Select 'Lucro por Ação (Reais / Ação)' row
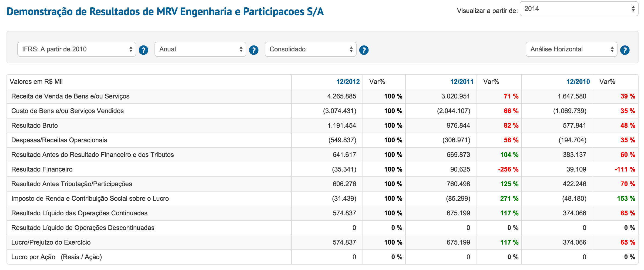The width and height of the screenshot is (644, 270). [x=323, y=257]
